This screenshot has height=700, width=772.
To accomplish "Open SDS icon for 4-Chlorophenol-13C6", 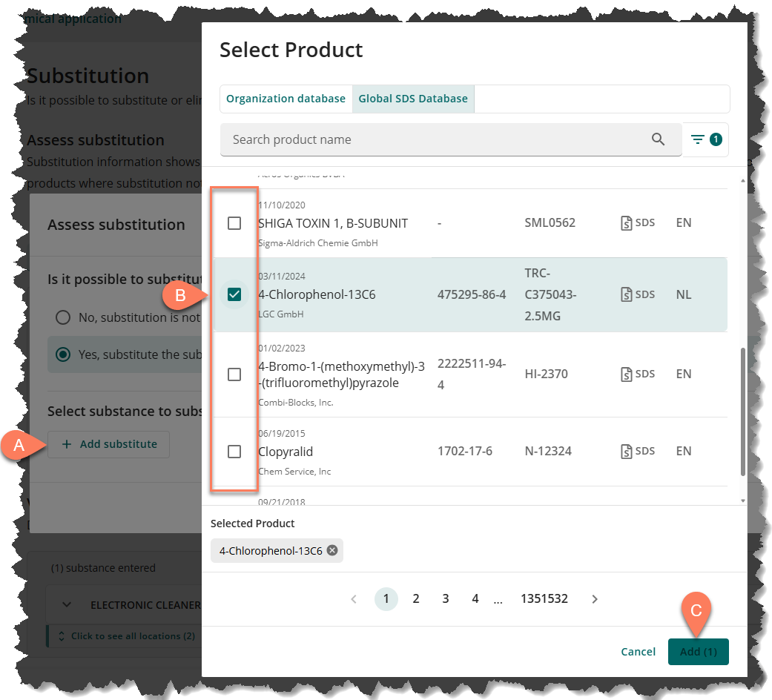I will (637, 294).
